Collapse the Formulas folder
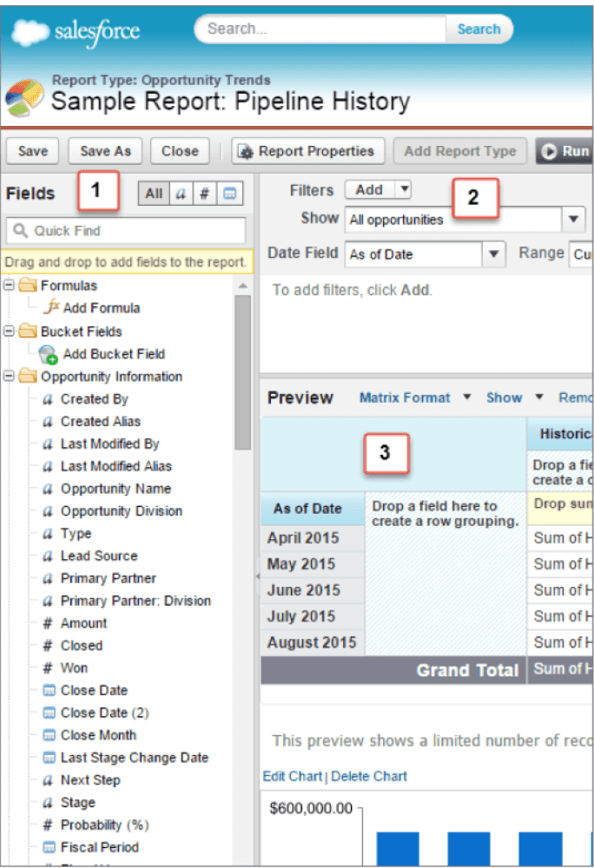The height and width of the screenshot is (868, 594). coord(10,286)
